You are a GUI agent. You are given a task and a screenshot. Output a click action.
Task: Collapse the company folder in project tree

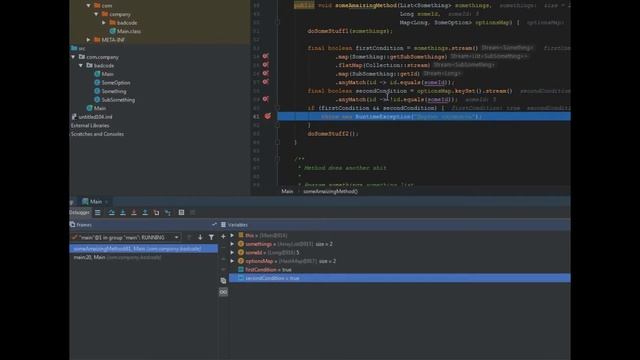point(96,14)
